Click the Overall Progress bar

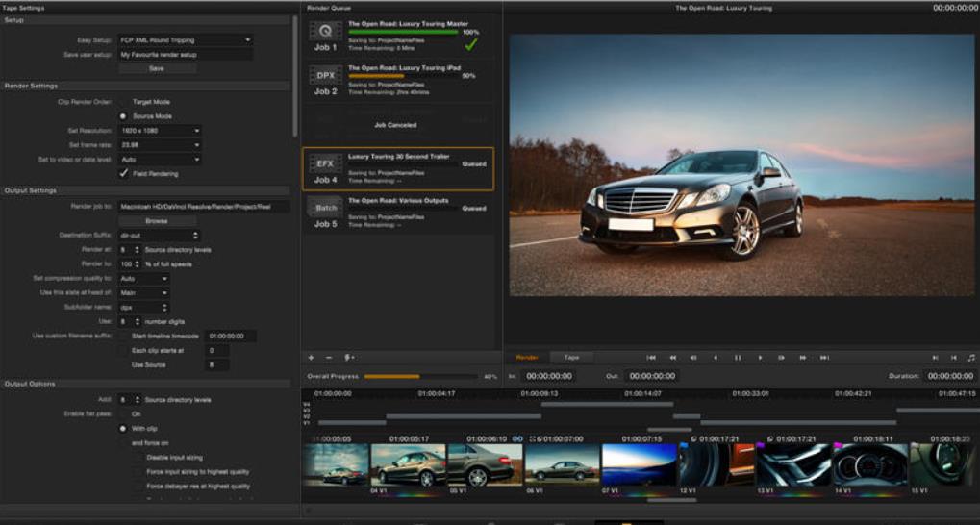[x=419, y=376]
